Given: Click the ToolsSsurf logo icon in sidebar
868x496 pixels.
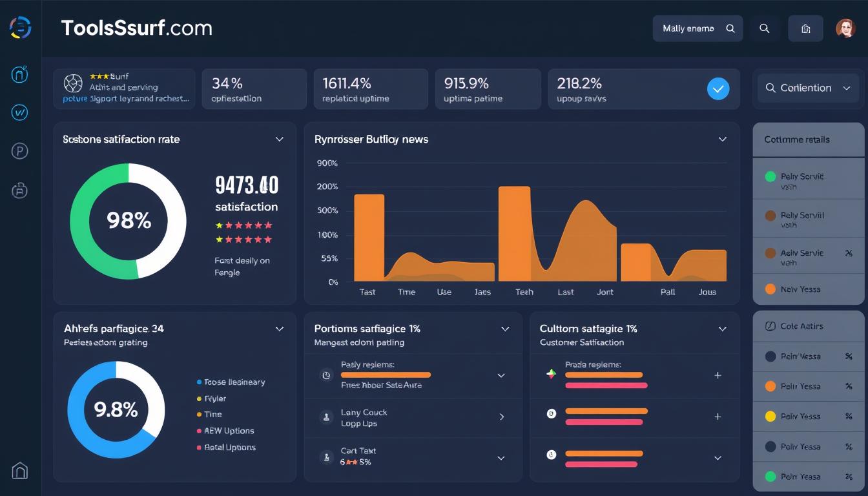Looking at the screenshot, I should pos(21,28).
